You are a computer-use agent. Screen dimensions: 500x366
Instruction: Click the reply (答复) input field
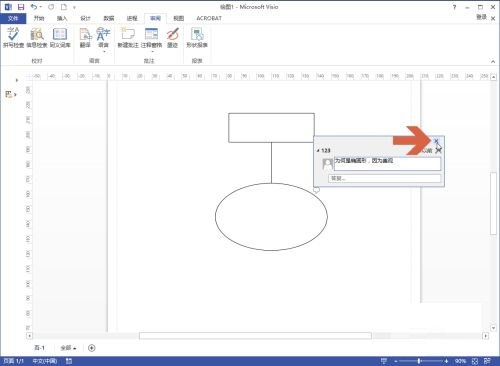[385, 178]
